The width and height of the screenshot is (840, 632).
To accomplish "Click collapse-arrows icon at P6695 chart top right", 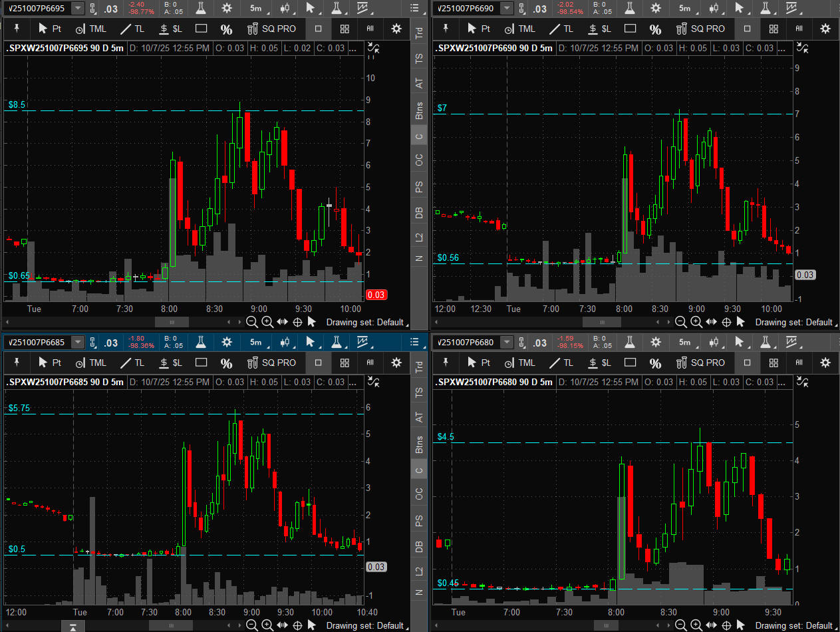I will pyautogui.click(x=374, y=48).
